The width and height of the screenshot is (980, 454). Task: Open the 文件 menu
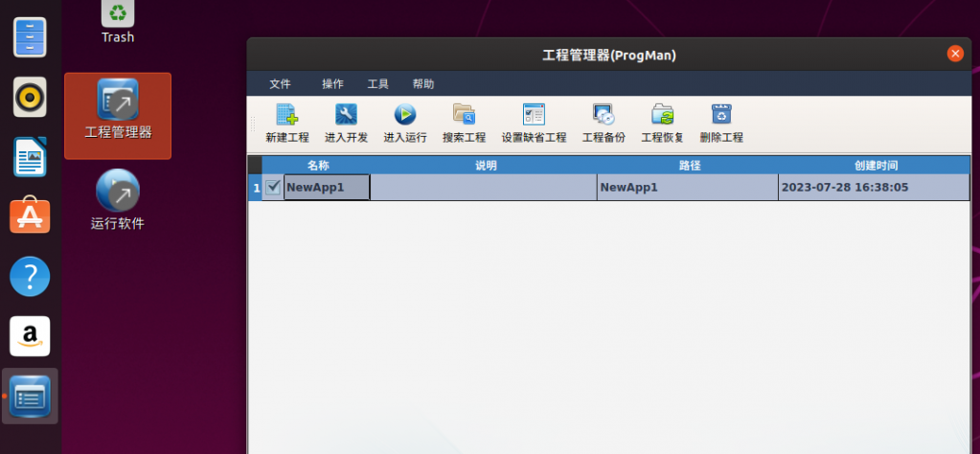click(280, 83)
